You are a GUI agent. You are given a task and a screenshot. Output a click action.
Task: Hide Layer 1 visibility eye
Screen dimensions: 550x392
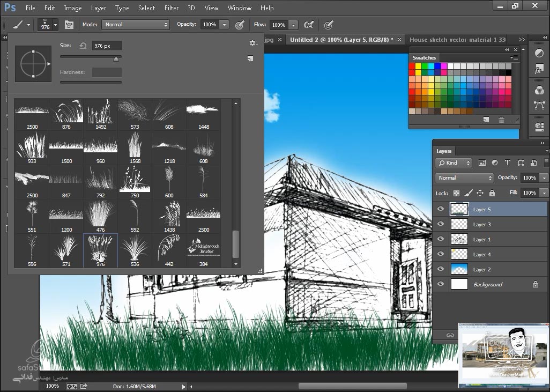click(441, 239)
